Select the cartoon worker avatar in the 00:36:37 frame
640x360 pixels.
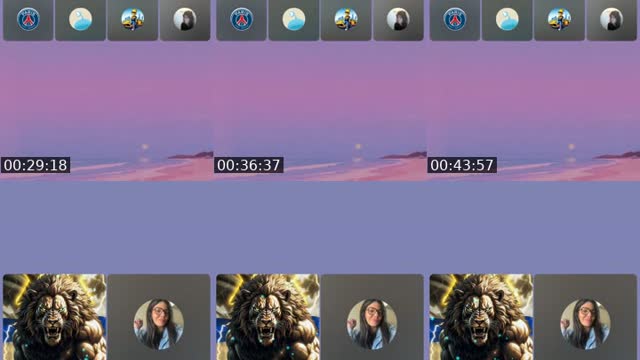346,19
